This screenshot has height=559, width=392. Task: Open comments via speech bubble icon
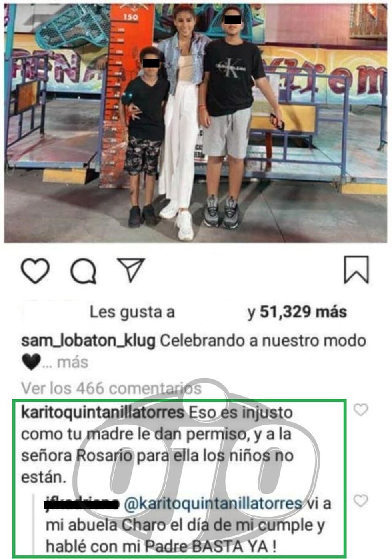tap(84, 271)
